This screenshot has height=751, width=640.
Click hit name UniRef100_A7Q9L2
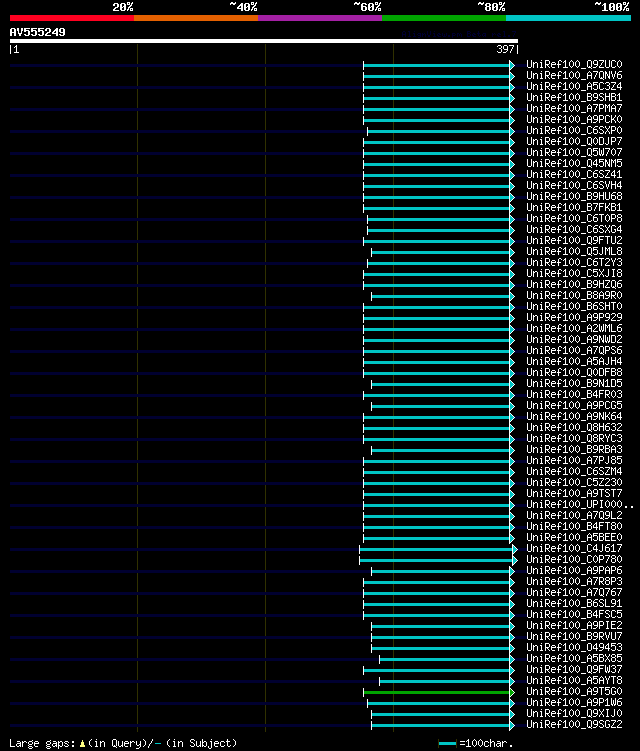[x=574, y=516]
